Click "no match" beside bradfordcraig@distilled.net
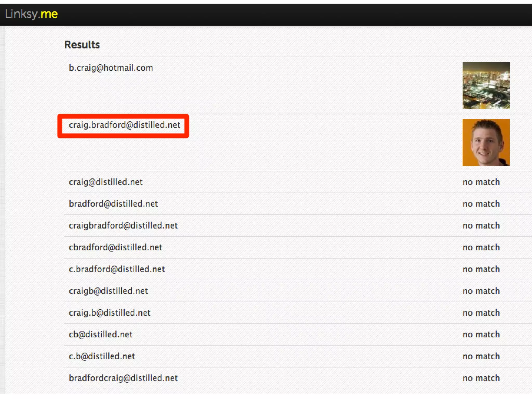Viewport: 532px width, 399px height. (481, 378)
